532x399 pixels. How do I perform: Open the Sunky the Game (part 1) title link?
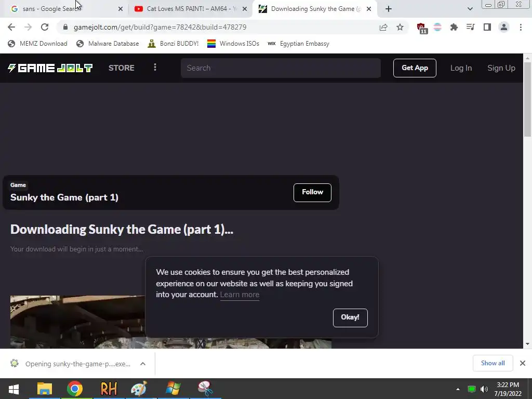[64, 197]
